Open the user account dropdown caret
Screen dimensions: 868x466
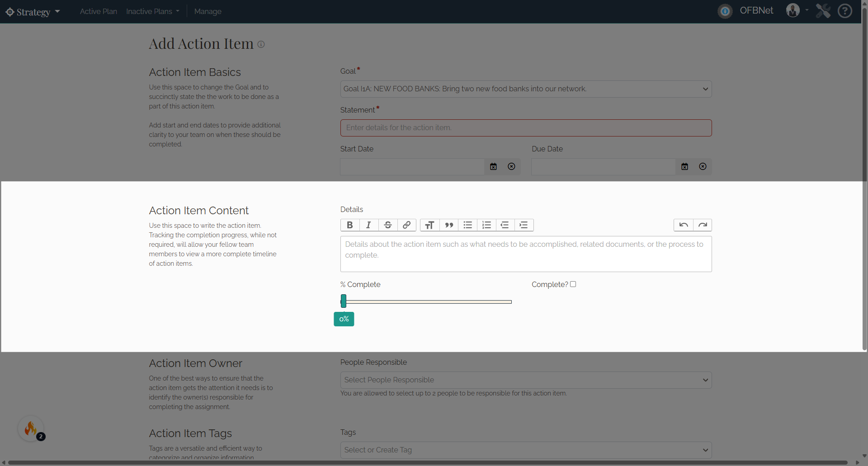[x=807, y=10]
